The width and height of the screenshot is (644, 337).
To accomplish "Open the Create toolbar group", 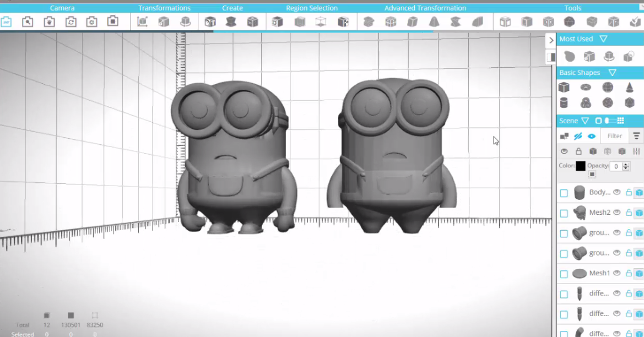I will (x=232, y=8).
